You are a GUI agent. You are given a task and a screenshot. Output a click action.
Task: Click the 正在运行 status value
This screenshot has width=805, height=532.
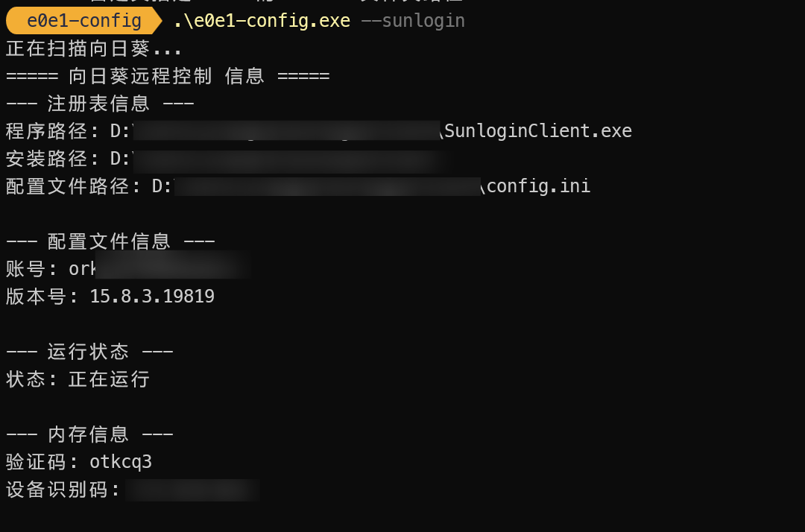pos(110,379)
